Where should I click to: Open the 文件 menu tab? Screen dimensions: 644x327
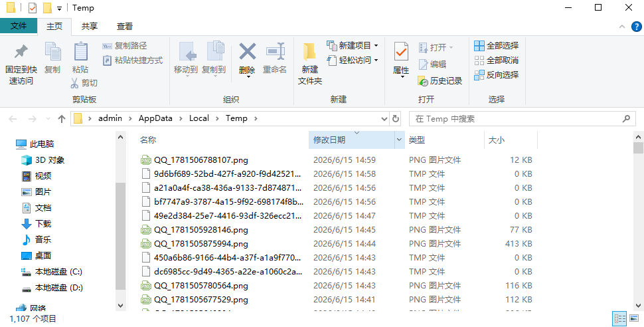click(x=19, y=26)
